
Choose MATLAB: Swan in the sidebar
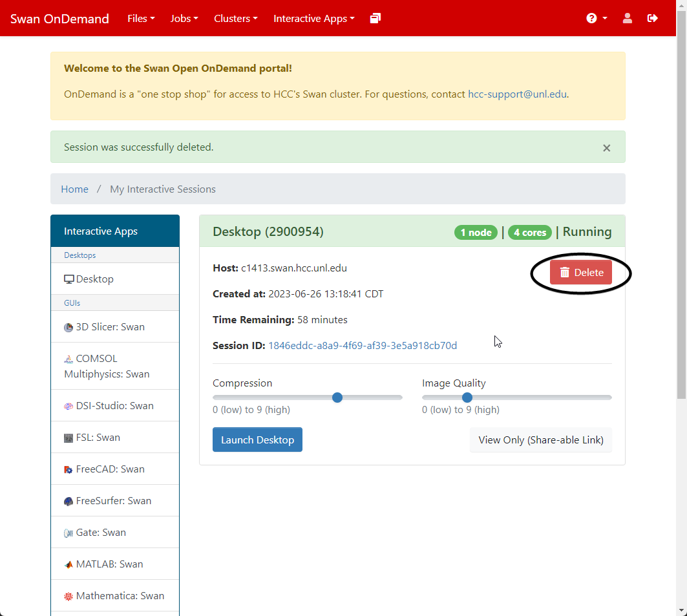pyautogui.click(x=109, y=564)
